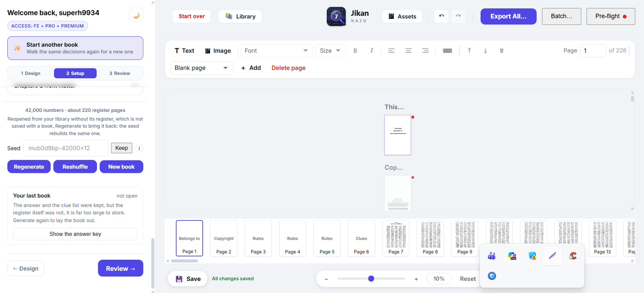Undo the last change
Viewport: 644px width, 293px height.
click(442, 16)
